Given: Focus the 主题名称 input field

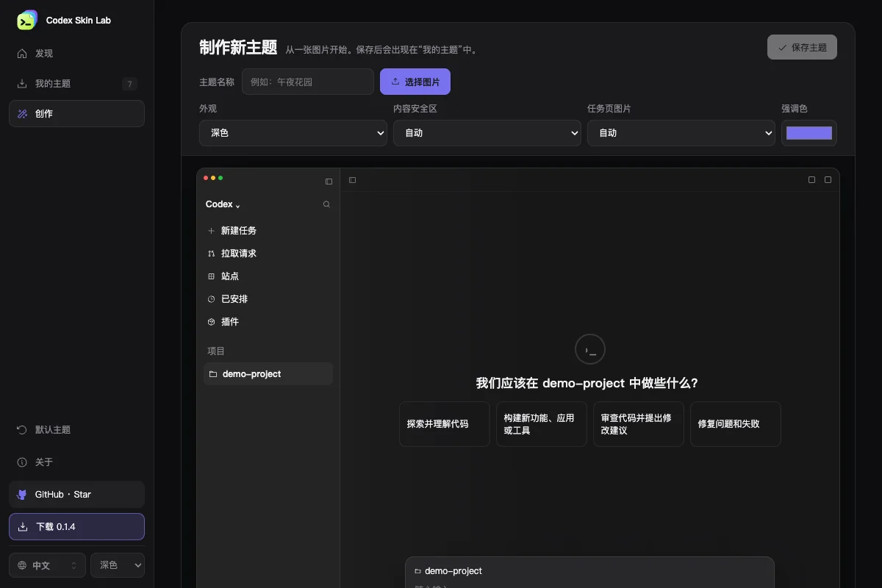Looking at the screenshot, I should (308, 82).
